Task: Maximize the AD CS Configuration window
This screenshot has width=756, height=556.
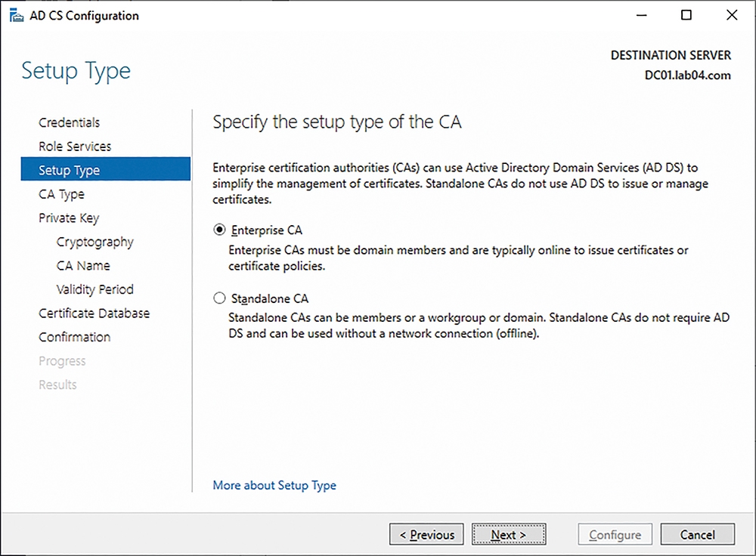Action: (686, 15)
